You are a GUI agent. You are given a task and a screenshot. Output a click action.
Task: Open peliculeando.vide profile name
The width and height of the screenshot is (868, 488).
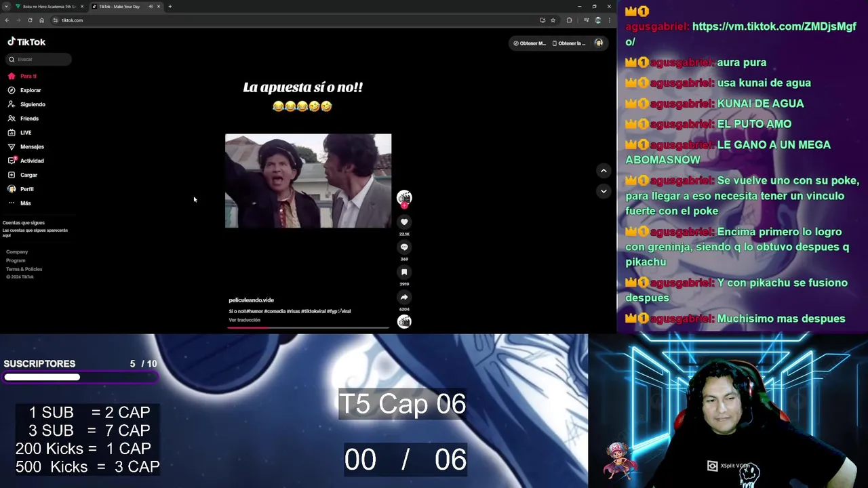[251, 300]
